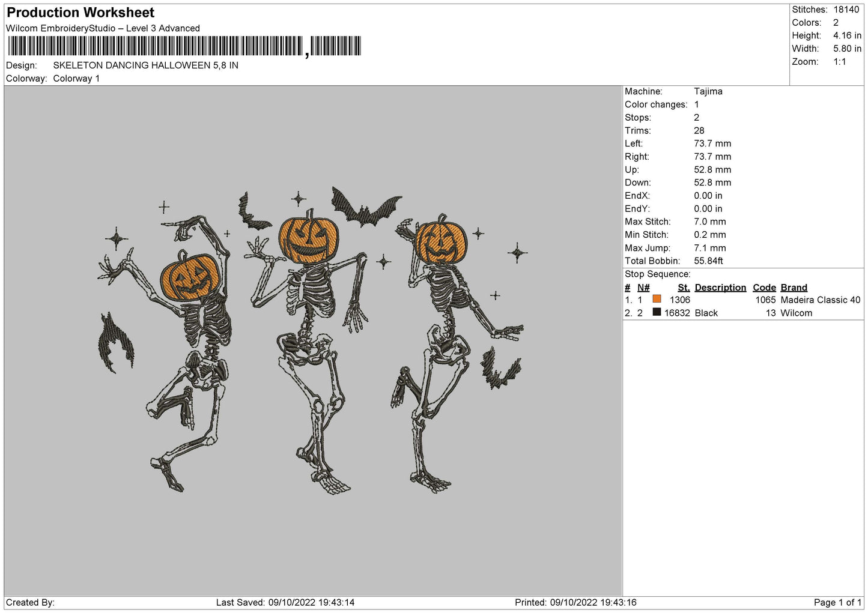Click the Production Worksheet title
The height and width of the screenshot is (613, 868).
point(80,13)
